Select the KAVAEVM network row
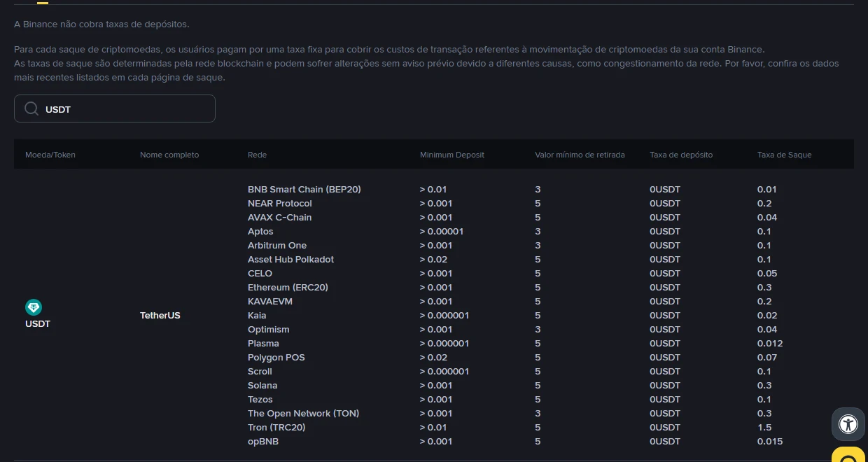This screenshot has width=868, height=462. (x=270, y=301)
